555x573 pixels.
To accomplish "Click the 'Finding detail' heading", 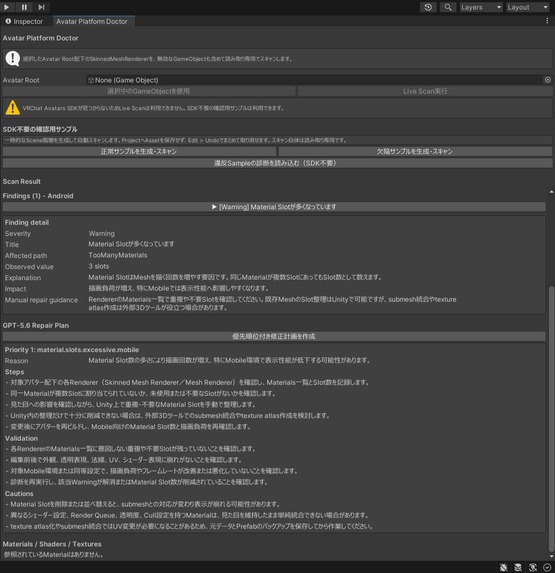I will (x=27, y=223).
